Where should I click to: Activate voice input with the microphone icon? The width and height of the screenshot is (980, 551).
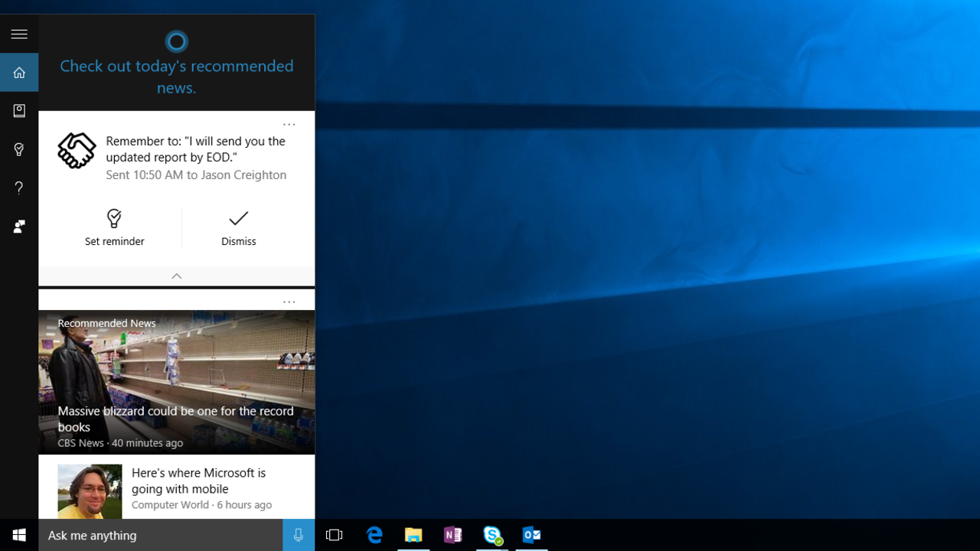pos(298,535)
